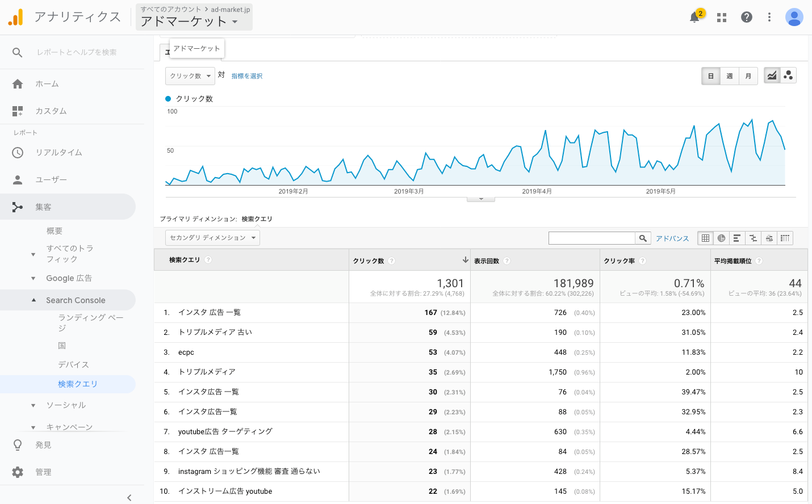Collapse chart with the small arrow handle

(481, 199)
